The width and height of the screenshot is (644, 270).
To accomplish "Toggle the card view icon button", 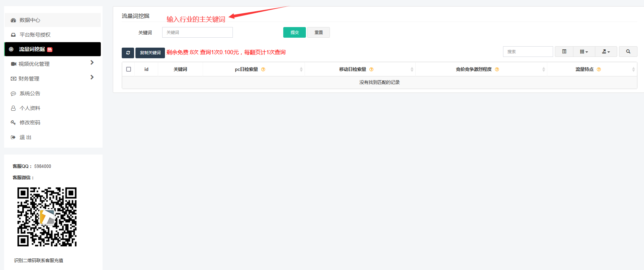I will [x=564, y=51].
